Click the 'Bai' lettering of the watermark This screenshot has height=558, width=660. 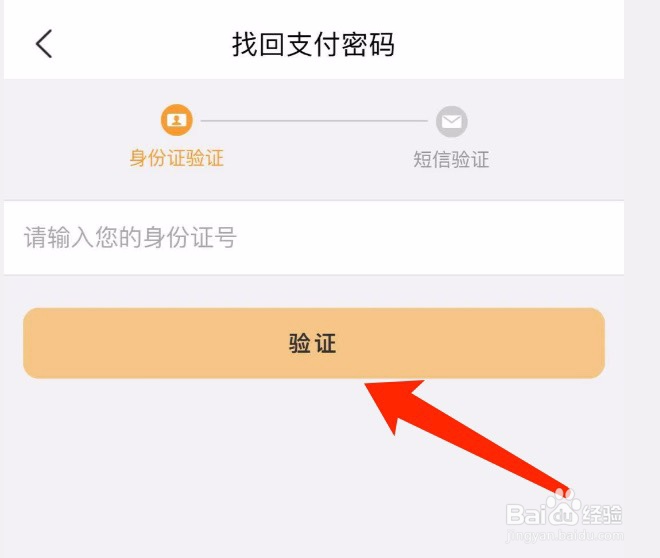tap(526, 514)
